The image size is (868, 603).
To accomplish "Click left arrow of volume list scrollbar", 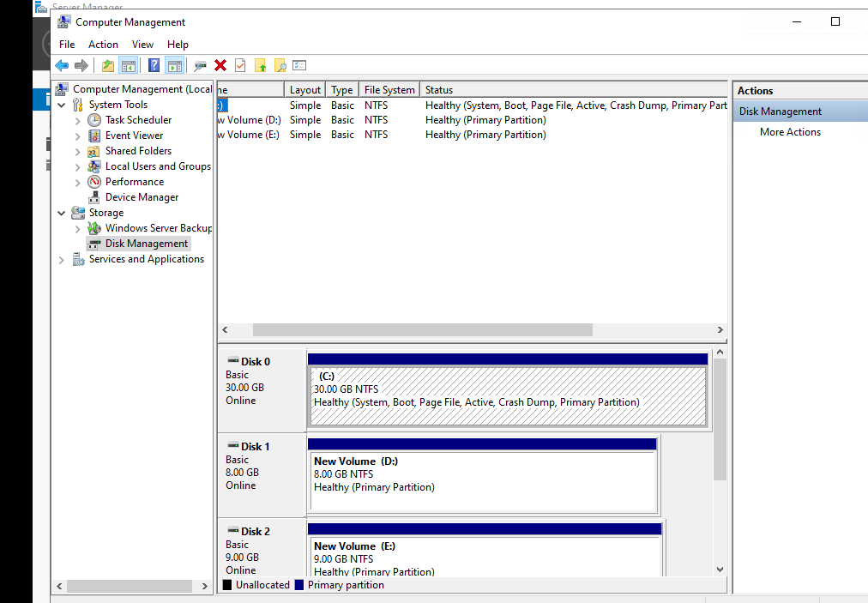I will pyautogui.click(x=225, y=330).
